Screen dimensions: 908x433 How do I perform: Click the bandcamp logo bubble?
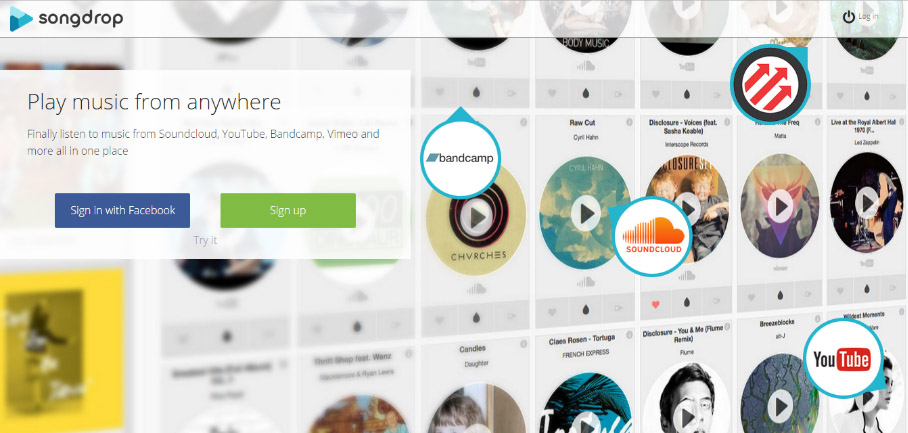[461, 157]
